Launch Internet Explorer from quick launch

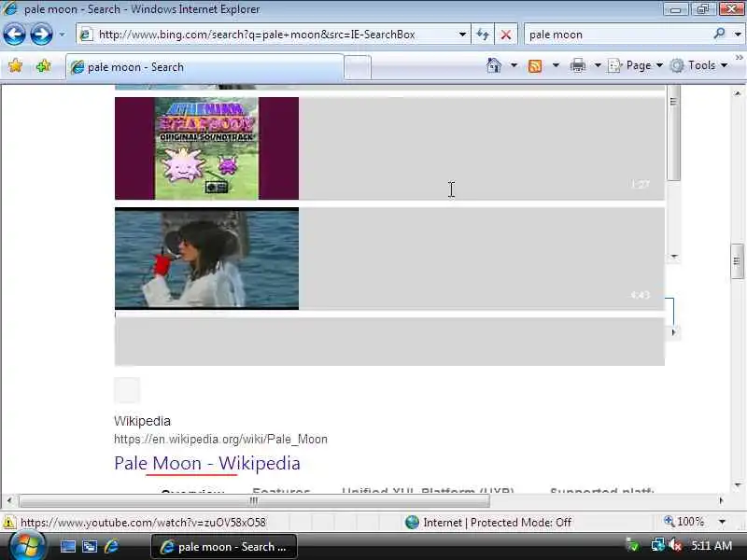tap(111, 546)
